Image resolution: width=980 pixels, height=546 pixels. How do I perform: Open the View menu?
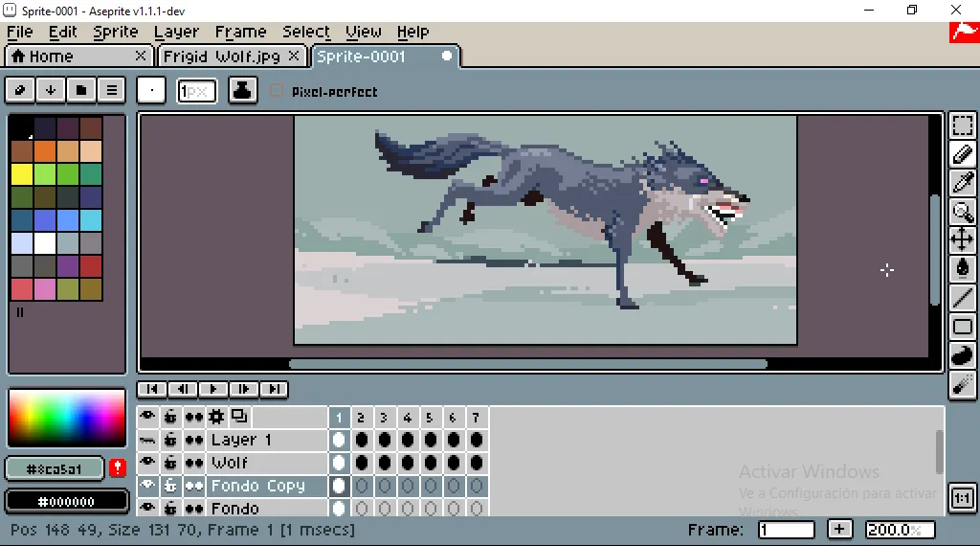coord(363,32)
